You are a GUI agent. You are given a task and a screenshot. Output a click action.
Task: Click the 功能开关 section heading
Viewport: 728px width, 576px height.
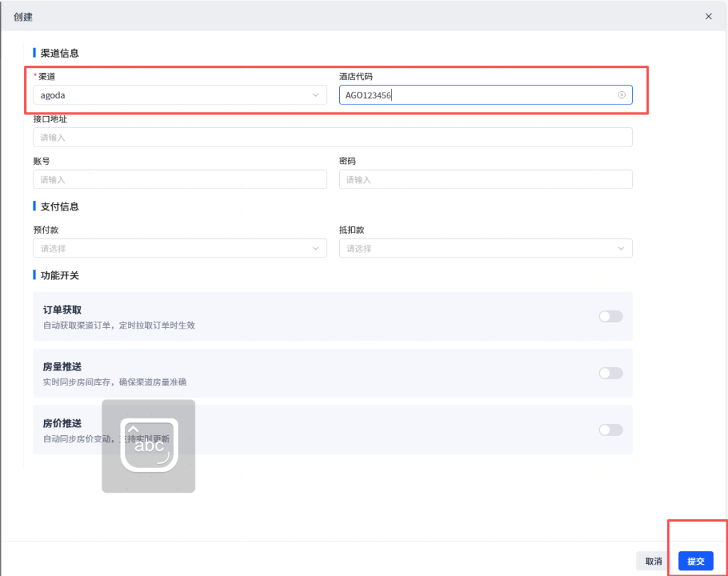pyautogui.click(x=60, y=275)
